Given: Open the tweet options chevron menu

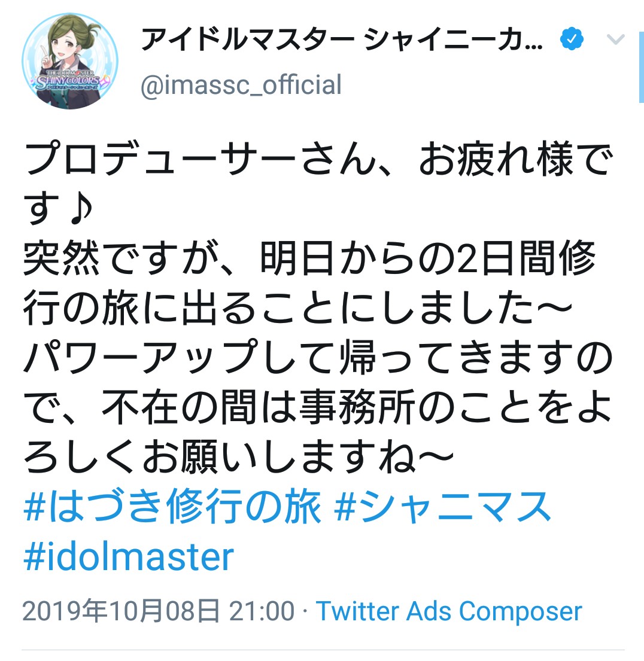Looking at the screenshot, I should [x=615, y=41].
